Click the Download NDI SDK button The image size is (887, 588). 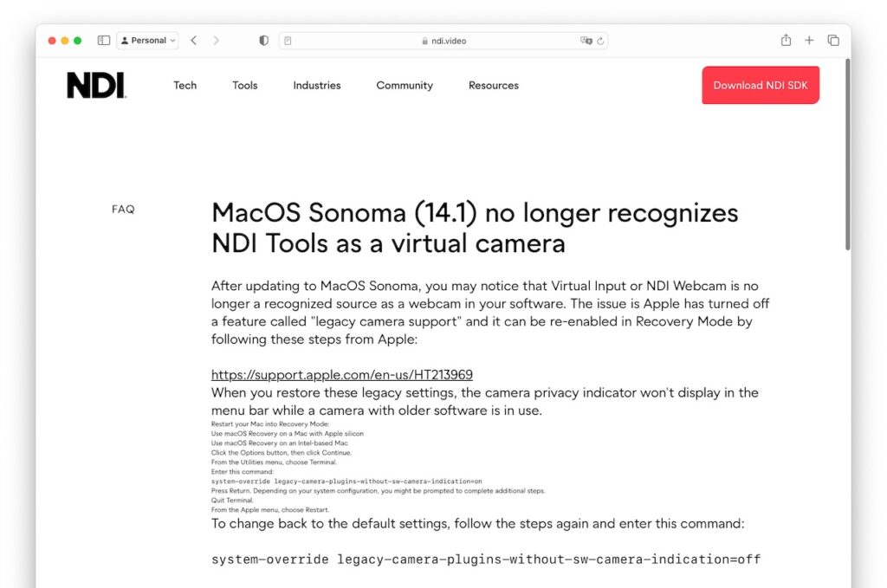point(760,85)
